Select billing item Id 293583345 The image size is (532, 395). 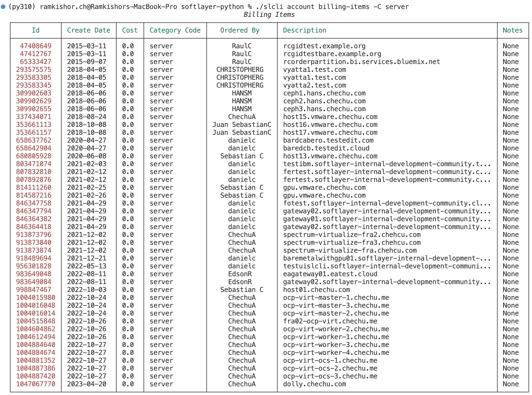click(34, 85)
